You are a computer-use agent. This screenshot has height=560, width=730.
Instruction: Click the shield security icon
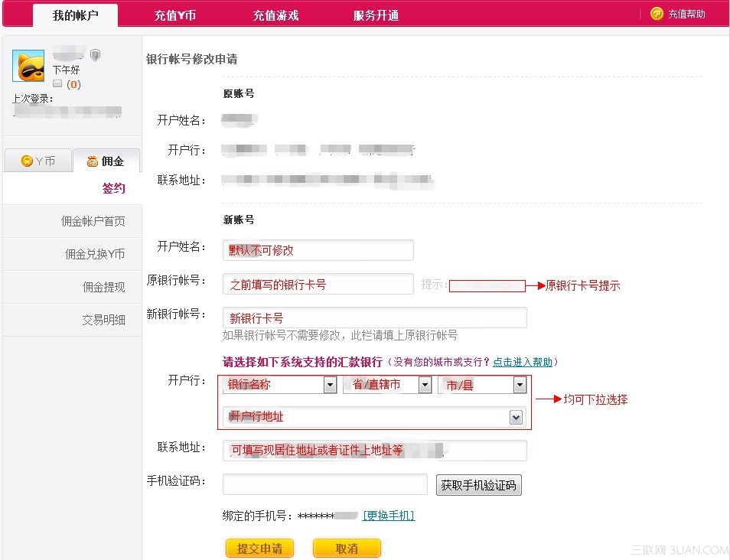click(x=96, y=55)
